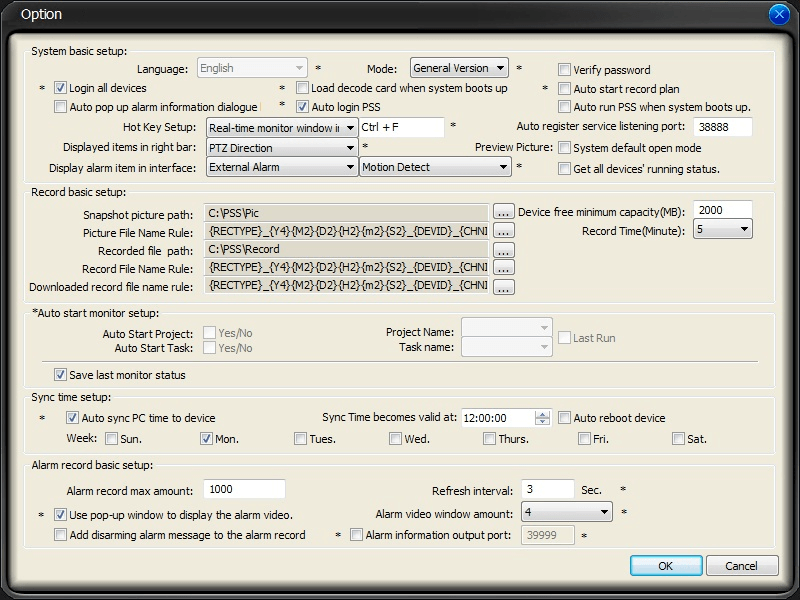Close the Option dialog with X
The image size is (800, 600).
click(779, 14)
